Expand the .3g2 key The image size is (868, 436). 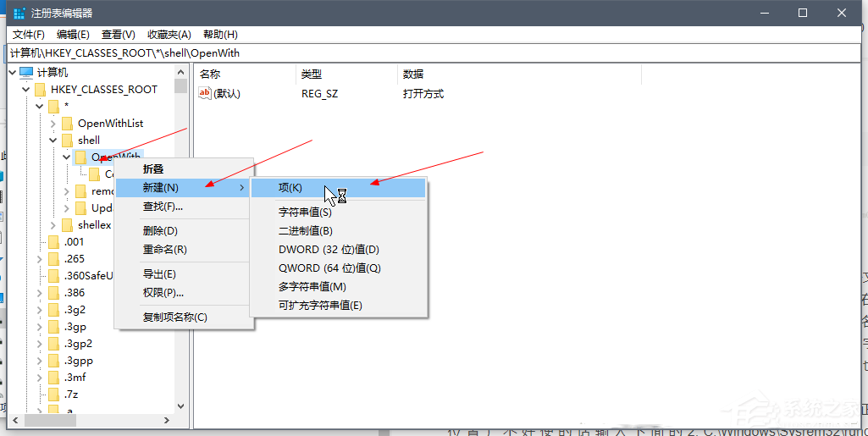(40, 309)
